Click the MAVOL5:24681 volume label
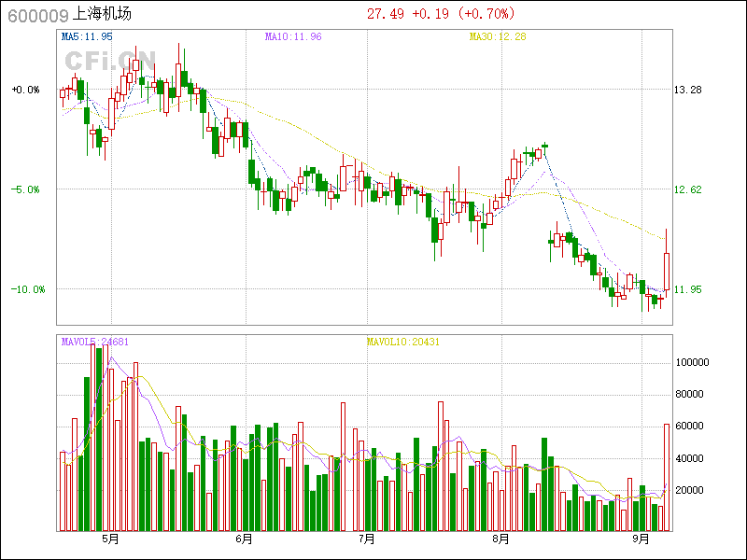This screenshot has height=560, width=747. 94,342
